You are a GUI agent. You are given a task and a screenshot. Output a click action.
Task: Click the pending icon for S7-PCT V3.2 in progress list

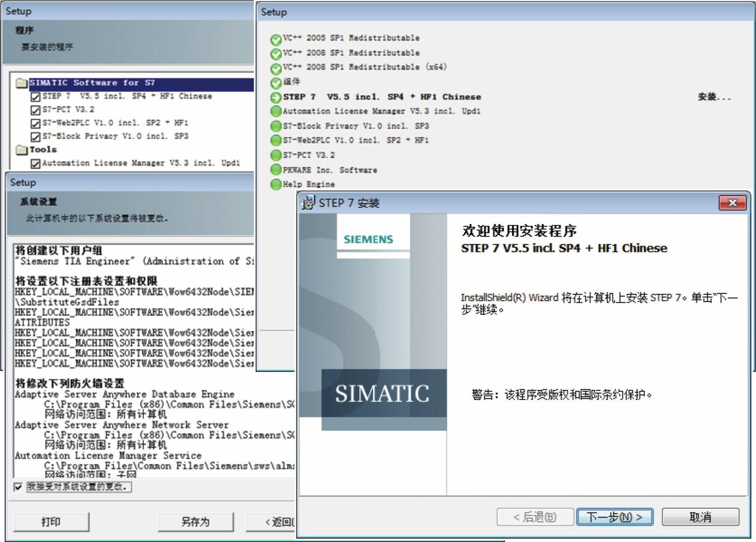[275, 155]
